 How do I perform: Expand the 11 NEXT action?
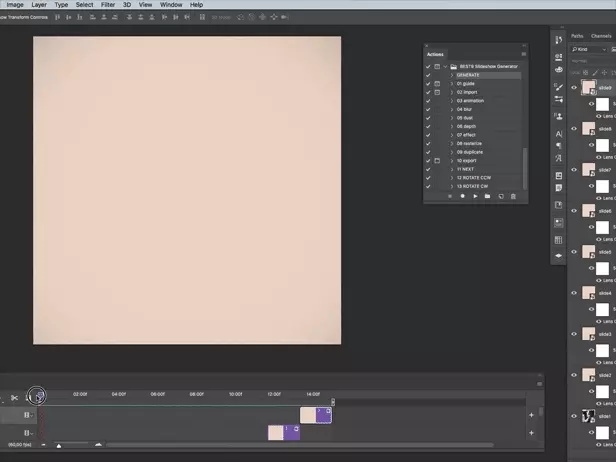[x=452, y=169]
